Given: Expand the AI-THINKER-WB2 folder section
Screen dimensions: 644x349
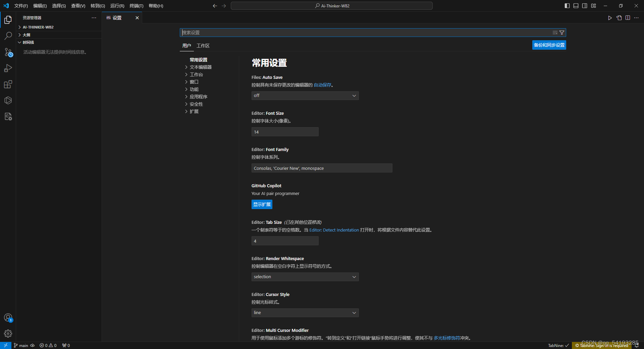Looking at the screenshot, I should [x=59, y=27].
